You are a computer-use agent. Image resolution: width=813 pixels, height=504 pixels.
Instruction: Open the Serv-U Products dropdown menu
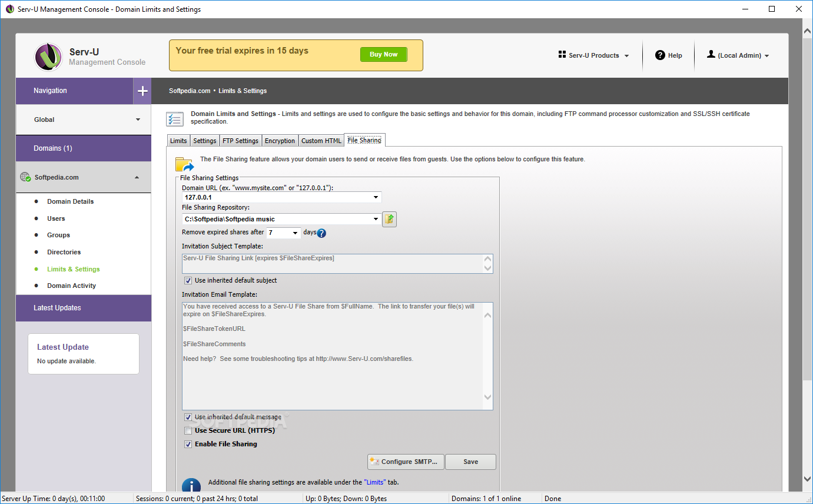coord(593,55)
